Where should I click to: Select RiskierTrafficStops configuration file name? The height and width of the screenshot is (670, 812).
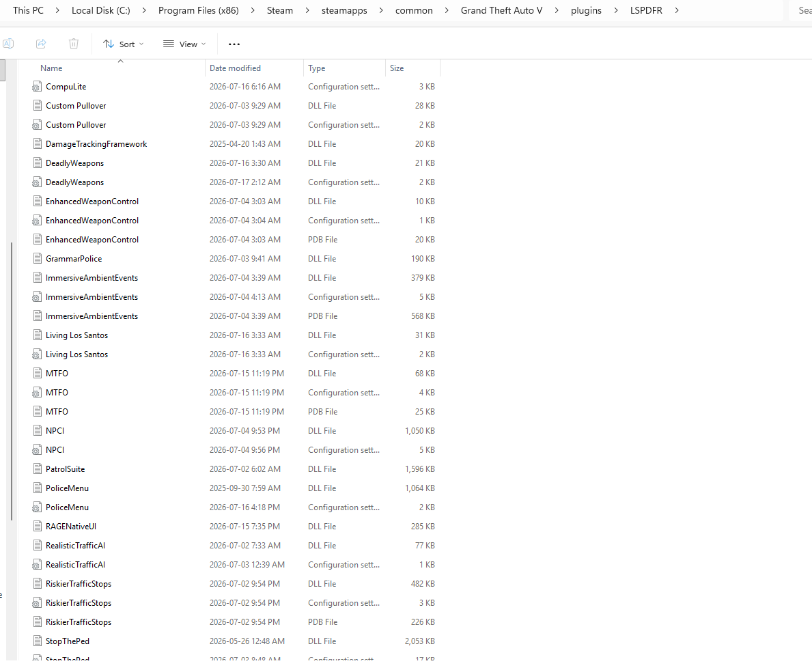pyautogui.click(x=79, y=603)
